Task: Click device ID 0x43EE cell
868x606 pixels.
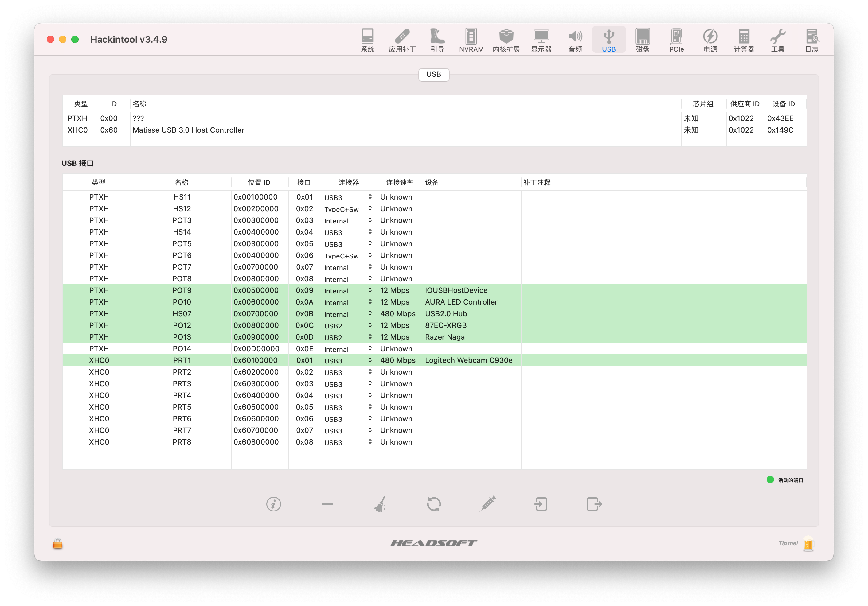Action: pos(780,118)
